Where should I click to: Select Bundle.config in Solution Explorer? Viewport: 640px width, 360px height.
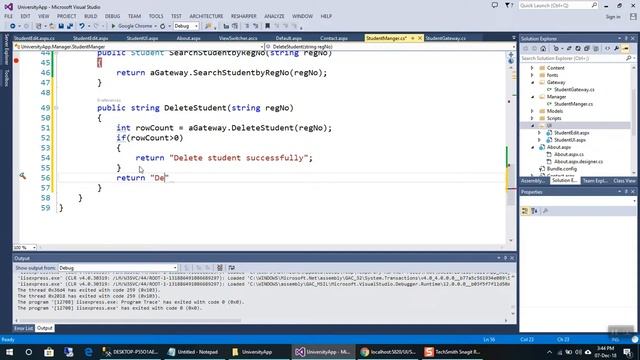(562, 169)
